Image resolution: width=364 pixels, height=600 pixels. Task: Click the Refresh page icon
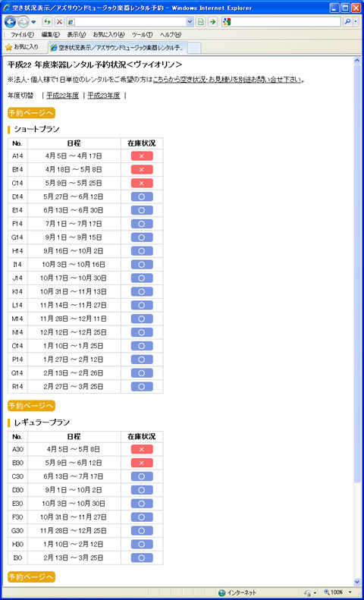tap(47, 22)
